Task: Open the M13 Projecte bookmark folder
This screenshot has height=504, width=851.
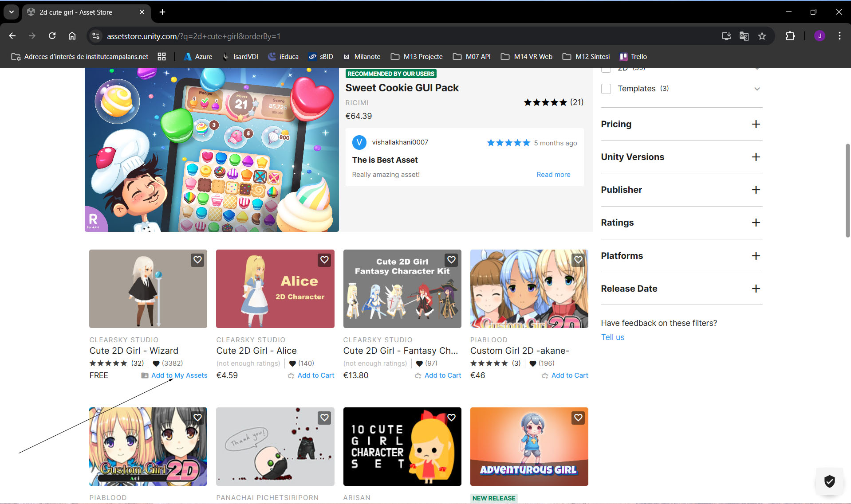Action: (x=417, y=57)
